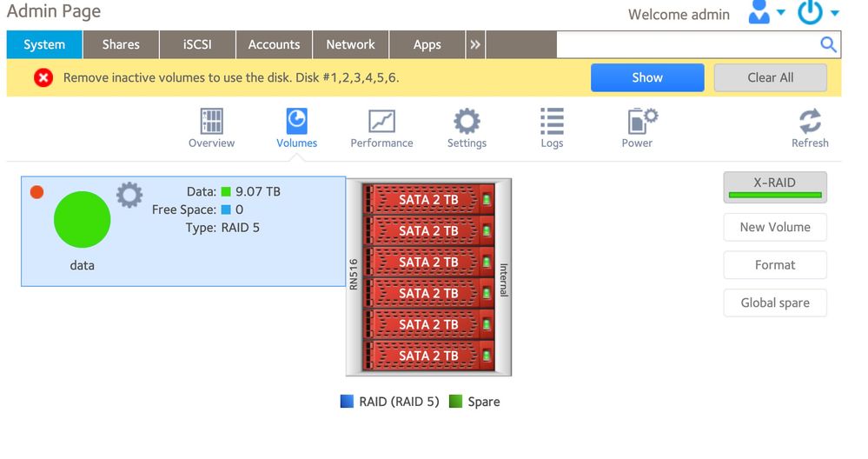Click the red error alert icon
The height and width of the screenshot is (459, 868).
coord(43,77)
